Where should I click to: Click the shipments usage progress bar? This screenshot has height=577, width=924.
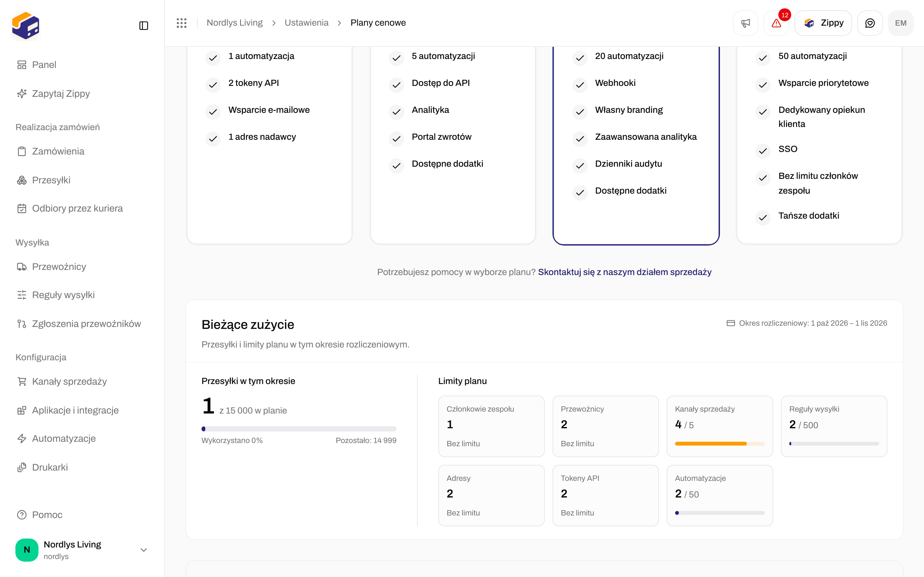pyautogui.click(x=299, y=429)
